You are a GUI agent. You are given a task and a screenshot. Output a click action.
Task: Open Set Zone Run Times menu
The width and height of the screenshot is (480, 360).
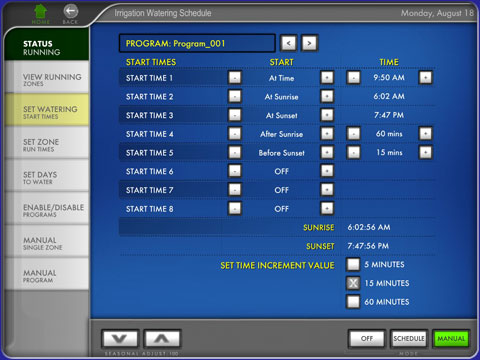click(x=47, y=143)
